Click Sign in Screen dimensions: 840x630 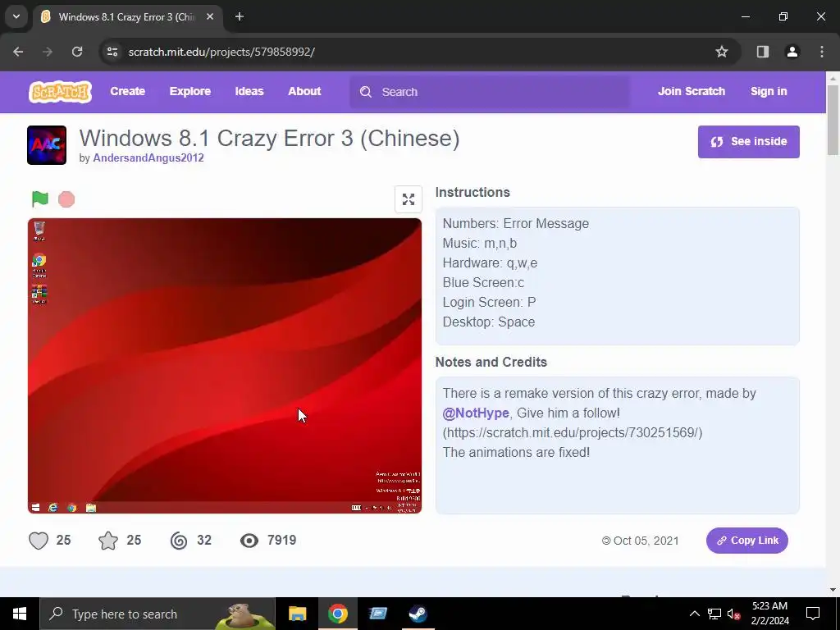(769, 91)
